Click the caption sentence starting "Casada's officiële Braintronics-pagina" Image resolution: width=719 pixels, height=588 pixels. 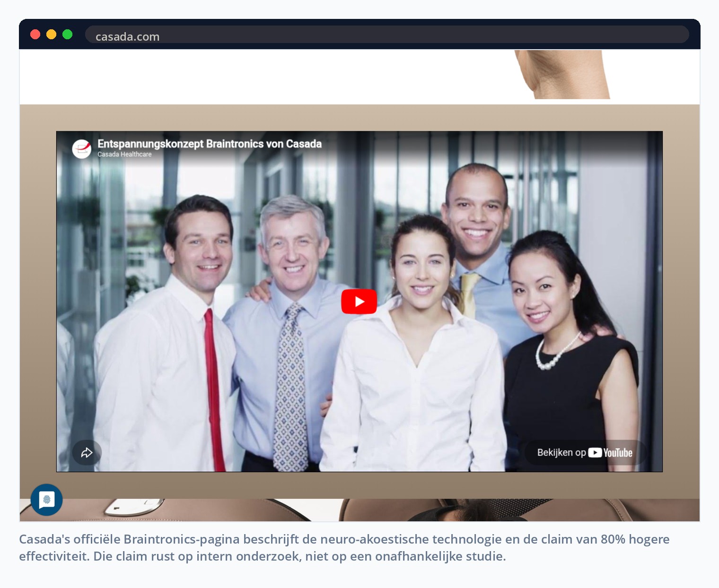tap(344, 547)
